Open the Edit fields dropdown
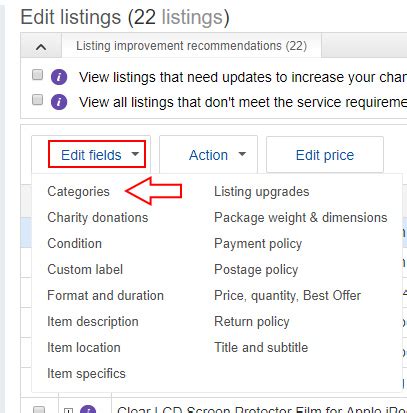407x413 pixels. pos(97,154)
